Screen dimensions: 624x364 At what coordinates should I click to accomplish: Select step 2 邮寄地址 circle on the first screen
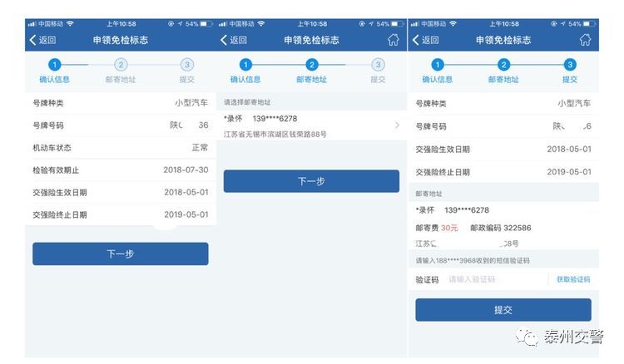coord(121,64)
